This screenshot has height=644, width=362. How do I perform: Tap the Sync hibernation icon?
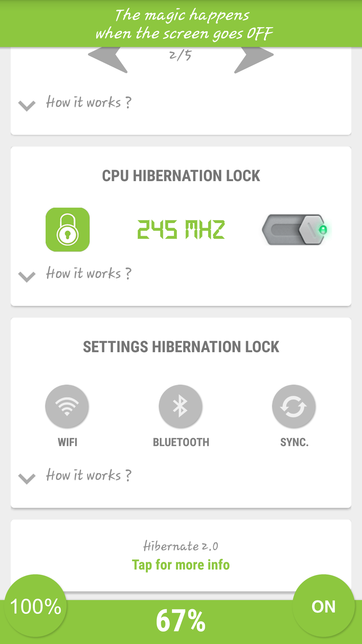point(294,406)
